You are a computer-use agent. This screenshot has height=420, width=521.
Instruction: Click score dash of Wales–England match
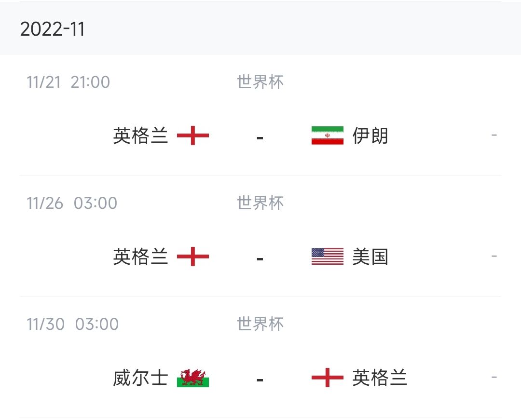(x=260, y=380)
